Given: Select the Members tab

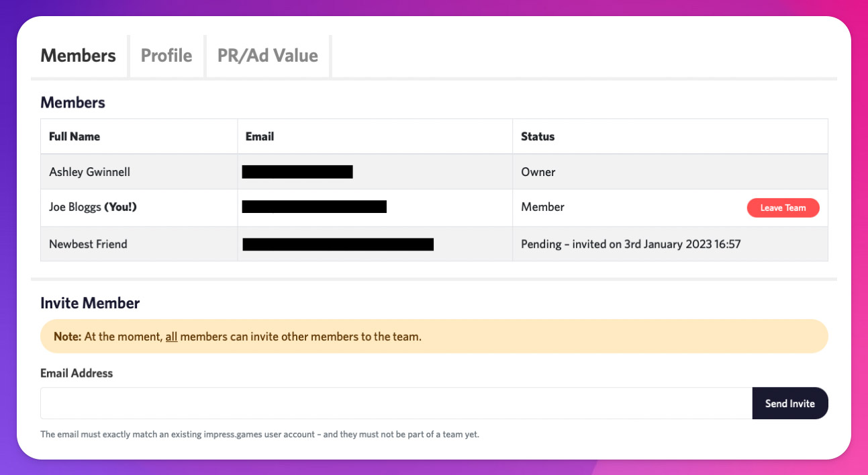Looking at the screenshot, I should point(78,56).
